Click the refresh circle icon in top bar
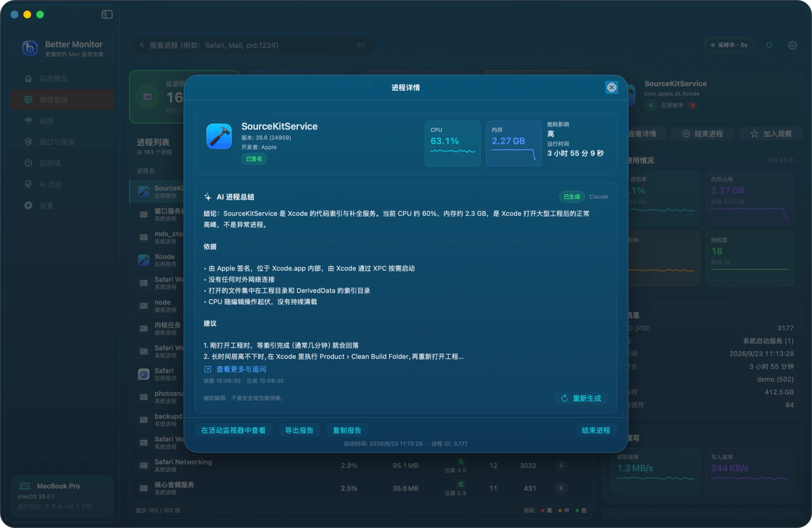The height and width of the screenshot is (528, 812). (x=769, y=45)
